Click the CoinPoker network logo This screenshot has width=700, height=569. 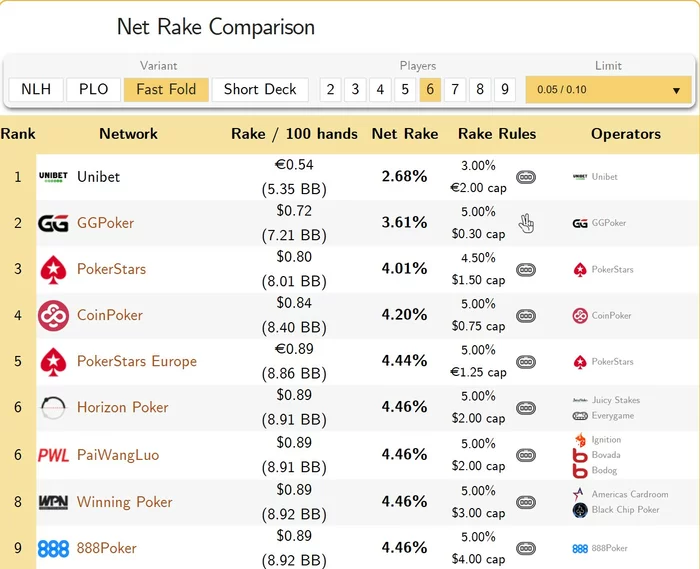(x=53, y=316)
